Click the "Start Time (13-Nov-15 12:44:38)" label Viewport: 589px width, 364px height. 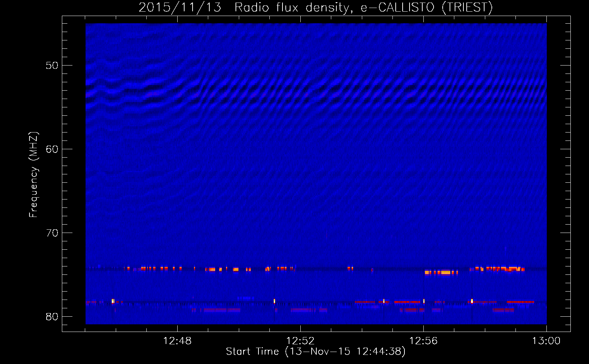click(x=316, y=352)
